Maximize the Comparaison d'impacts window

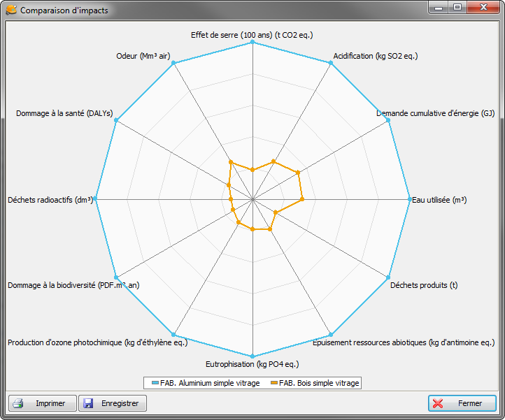click(457, 7)
